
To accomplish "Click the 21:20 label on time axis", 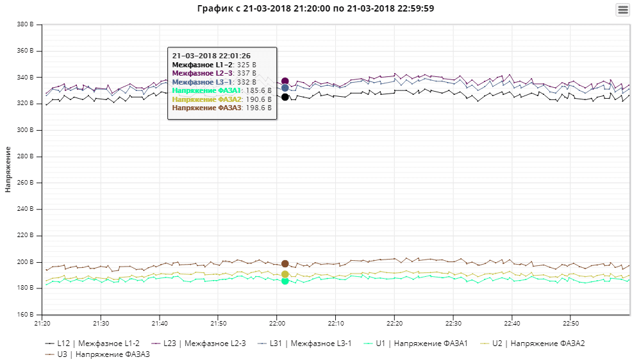I will pos(42,323).
